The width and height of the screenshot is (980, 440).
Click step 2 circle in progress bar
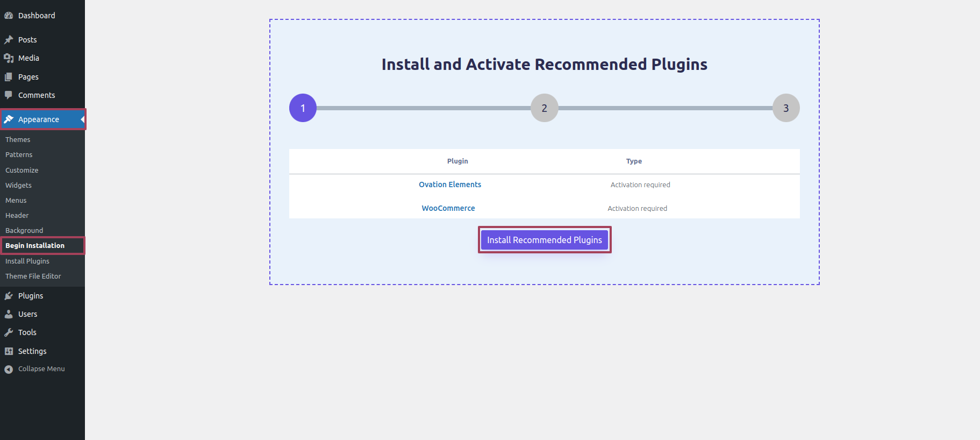(545, 108)
